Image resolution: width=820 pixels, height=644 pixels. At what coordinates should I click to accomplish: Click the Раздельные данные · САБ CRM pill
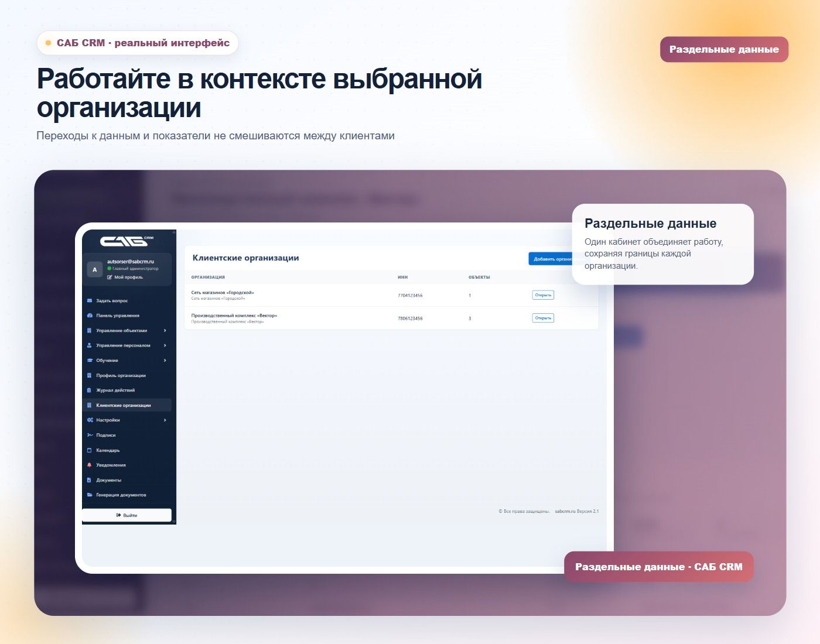pos(658,567)
